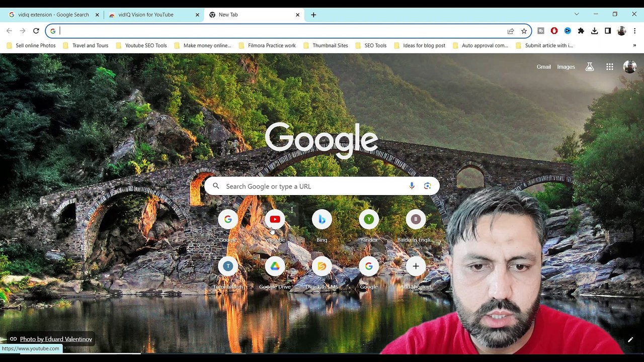Open the Extensions puzzle-piece menu

581,31
